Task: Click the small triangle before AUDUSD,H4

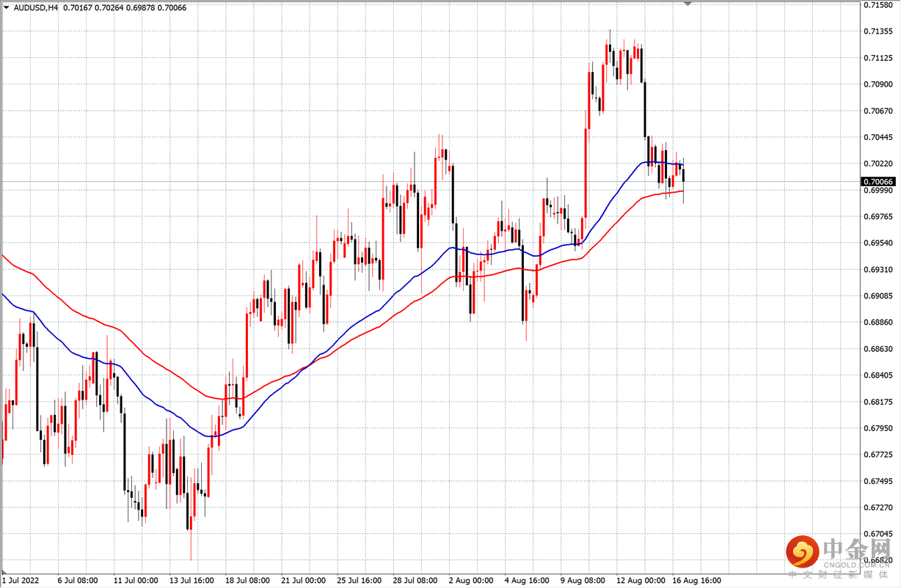Action: pyautogui.click(x=6, y=8)
